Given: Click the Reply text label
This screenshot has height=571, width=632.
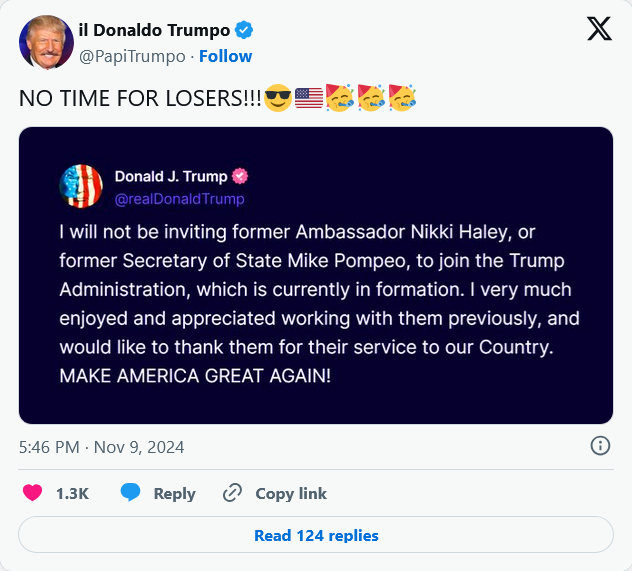Looking at the screenshot, I should click(x=174, y=493).
